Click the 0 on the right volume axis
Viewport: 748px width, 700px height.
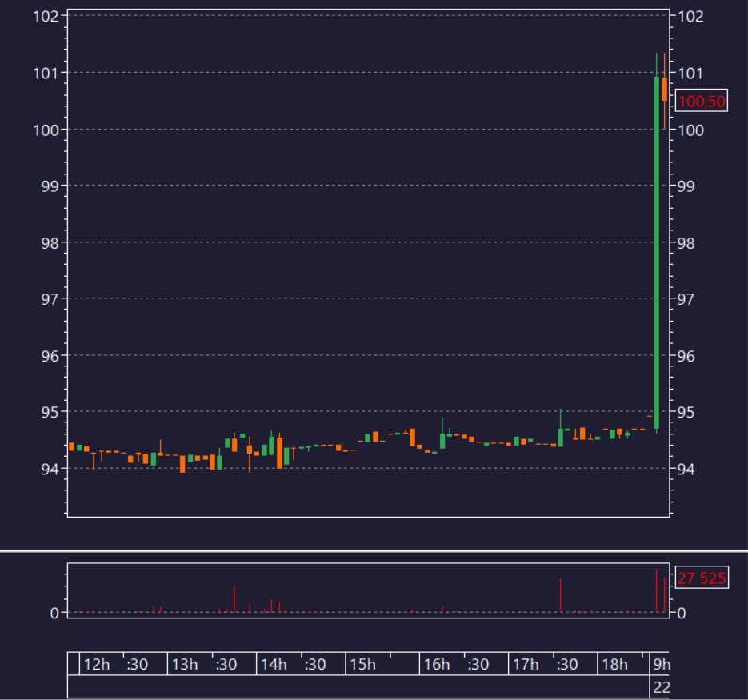pos(682,613)
